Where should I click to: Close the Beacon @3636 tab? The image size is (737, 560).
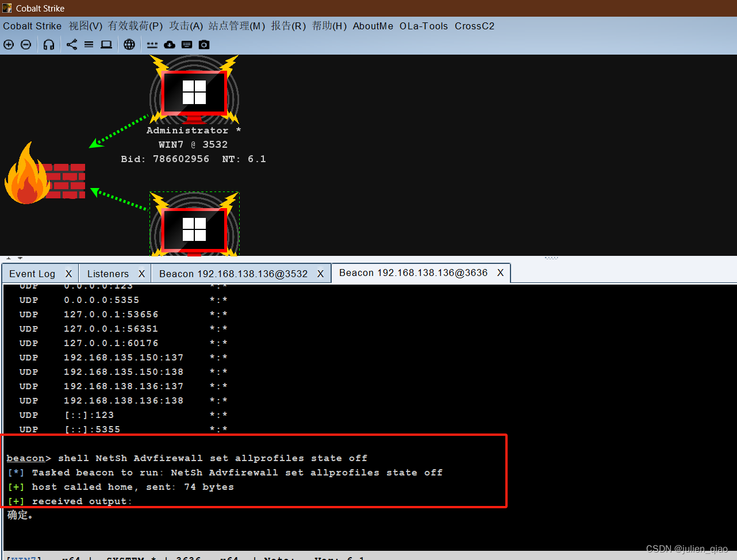501,273
